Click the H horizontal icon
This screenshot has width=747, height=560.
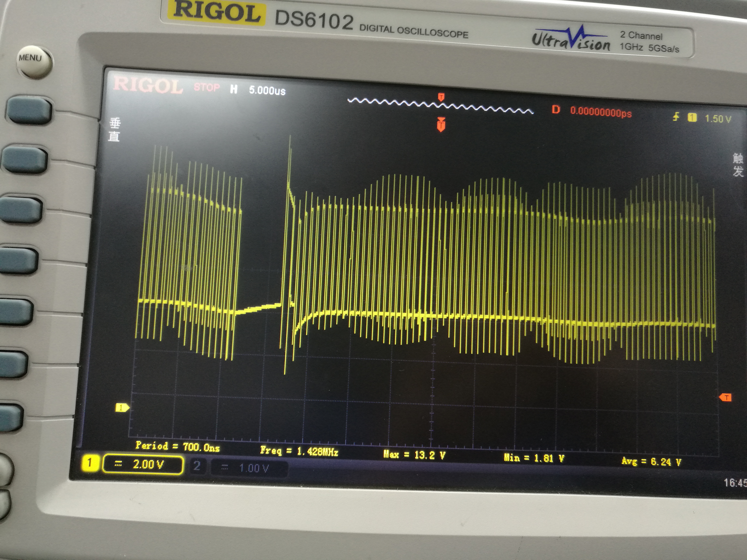234,89
